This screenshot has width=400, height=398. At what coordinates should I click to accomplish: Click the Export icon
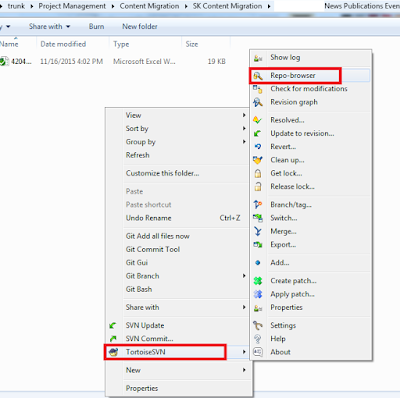(x=258, y=245)
